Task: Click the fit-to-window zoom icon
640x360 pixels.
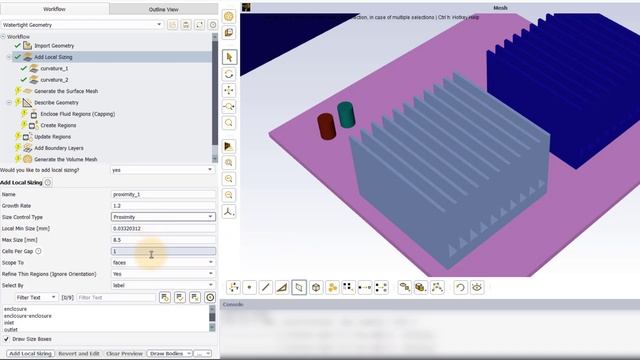Action: [x=229, y=162]
